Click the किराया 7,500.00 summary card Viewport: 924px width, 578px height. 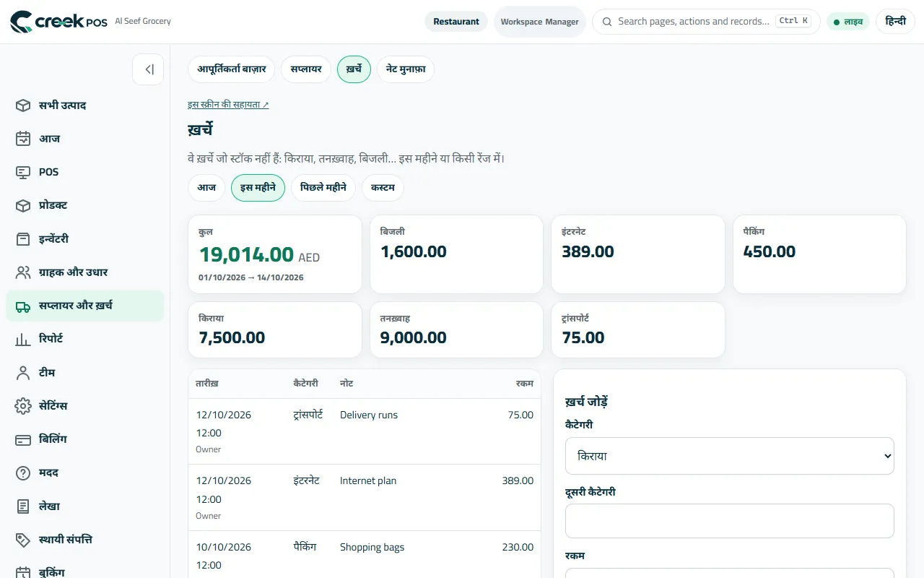[275, 329]
